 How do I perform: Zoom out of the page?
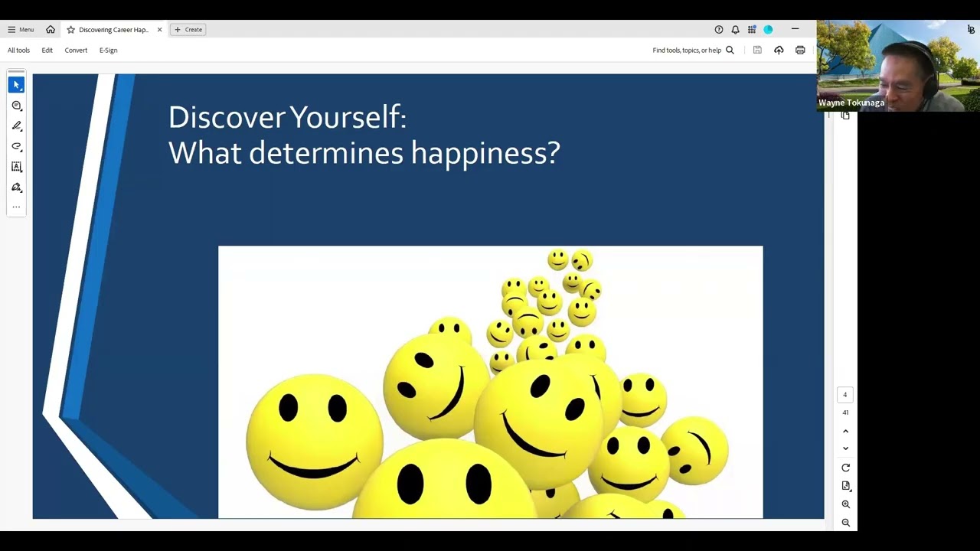[845, 523]
